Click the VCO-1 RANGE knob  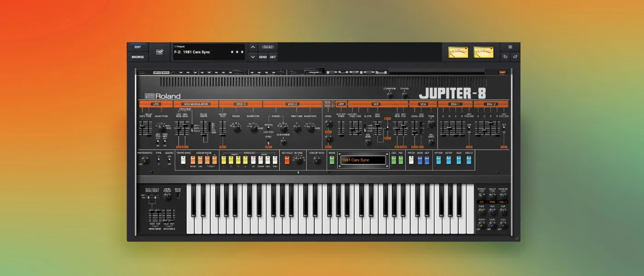(236, 127)
